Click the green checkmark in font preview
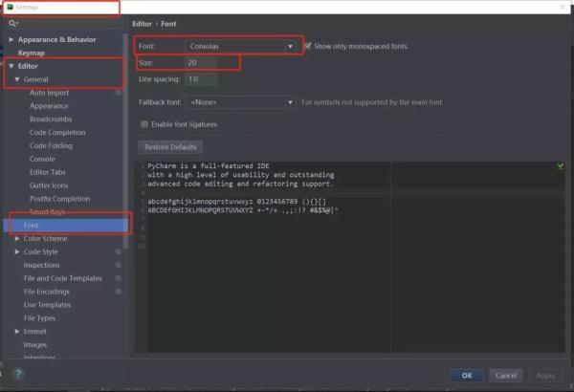The image size is (574, 392). 560,166
